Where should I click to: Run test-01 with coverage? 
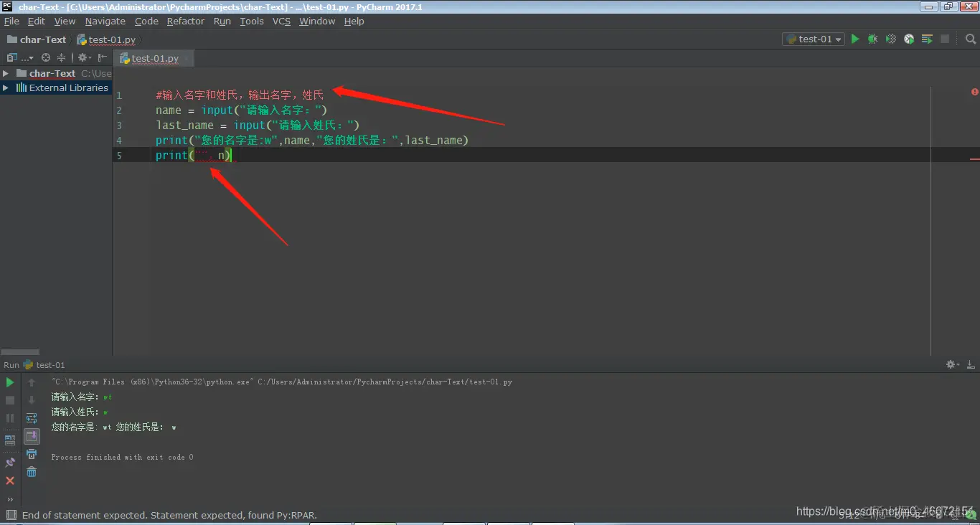891,39
